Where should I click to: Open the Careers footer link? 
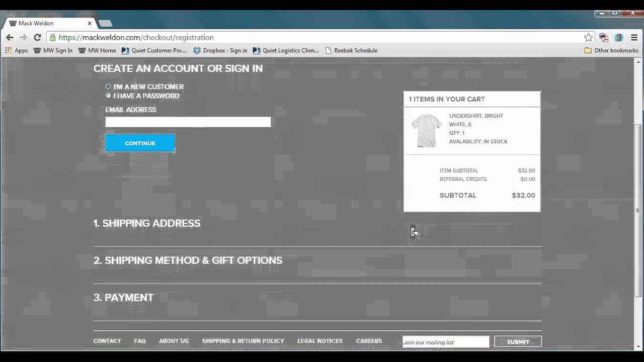point(369,341)
